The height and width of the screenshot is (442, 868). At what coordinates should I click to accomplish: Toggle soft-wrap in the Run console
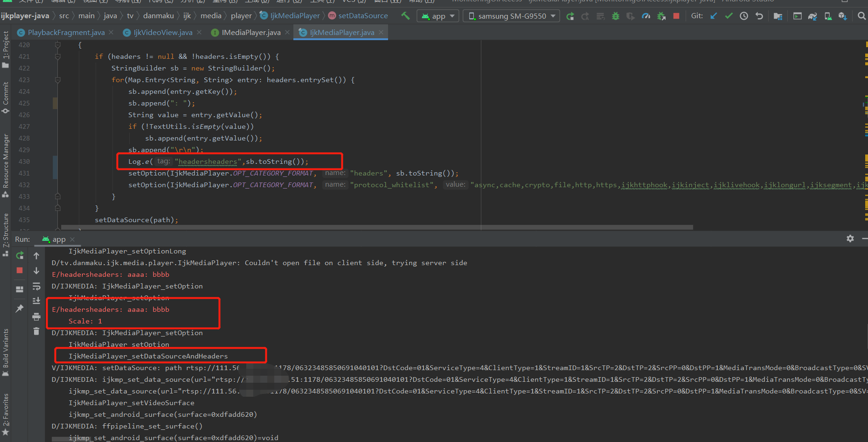click(36, 286)
